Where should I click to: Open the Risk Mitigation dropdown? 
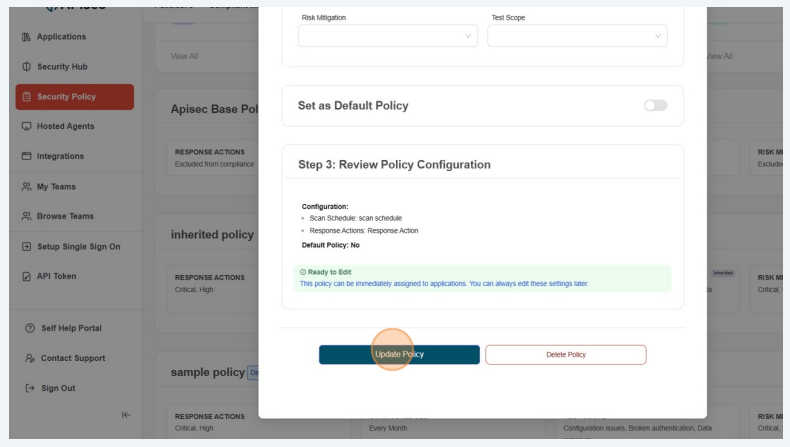387,36
